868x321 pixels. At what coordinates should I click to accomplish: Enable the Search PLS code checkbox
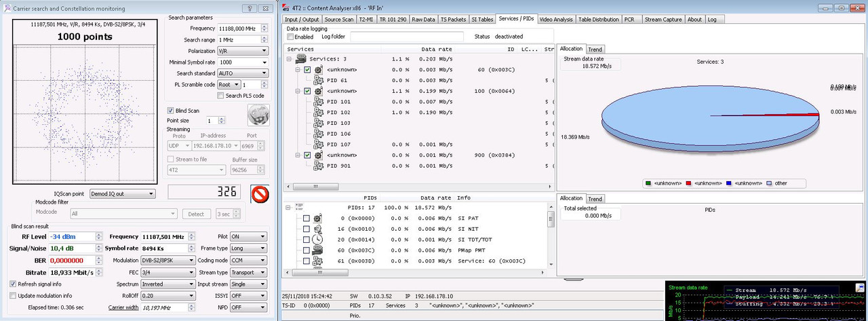220,96
